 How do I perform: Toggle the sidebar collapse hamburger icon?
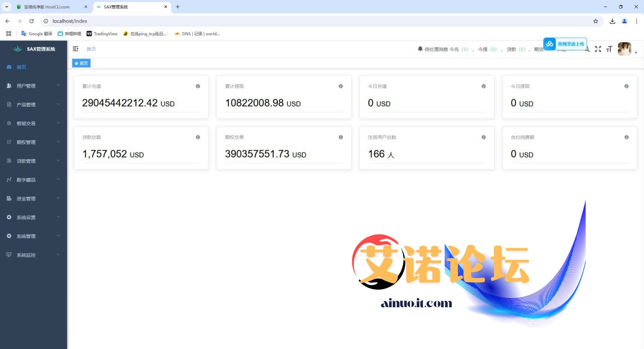click(x=75, y=49)
